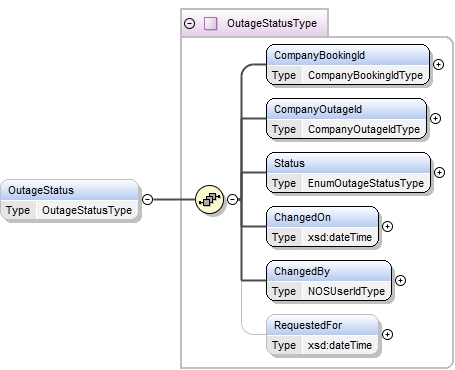
Task: Click the OutageStatusType value under OutageStatus
Action: coord(87,210)
